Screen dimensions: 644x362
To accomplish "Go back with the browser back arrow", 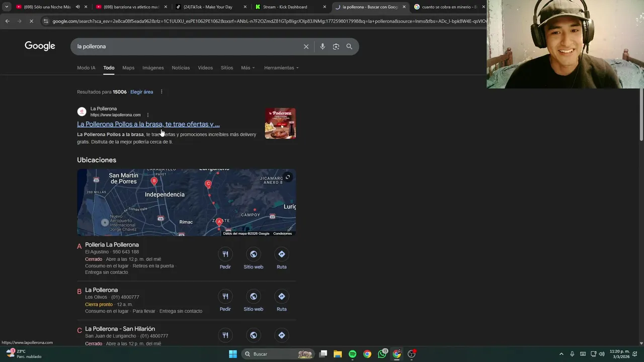I will pos(7,21).
